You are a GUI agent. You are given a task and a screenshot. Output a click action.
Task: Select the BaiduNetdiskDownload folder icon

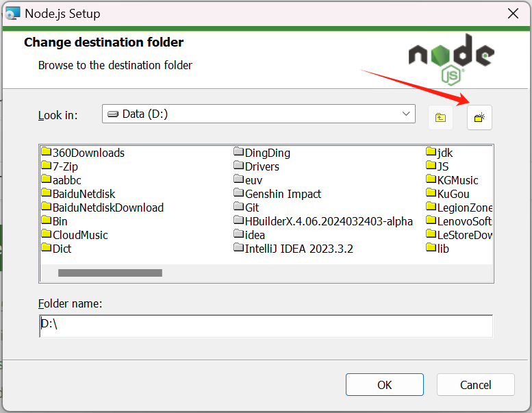(x=47, y=206)
